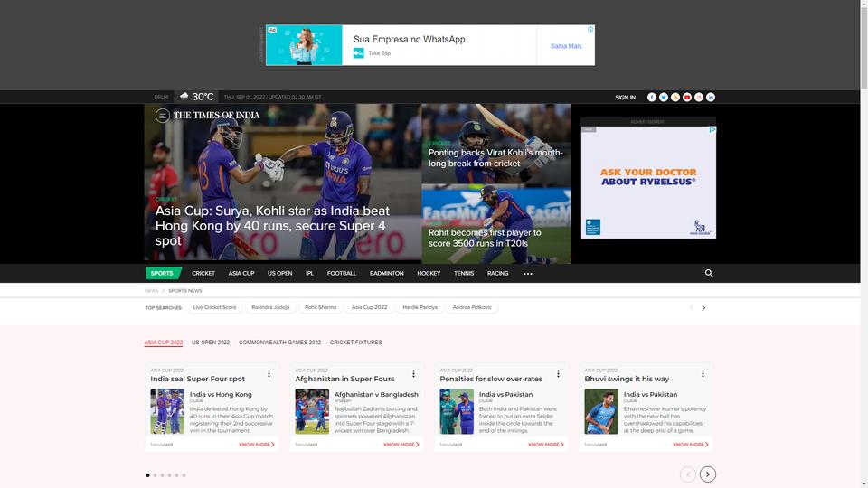The width and height of the screenshot is (868, 488).
Task: Switch to Cricket Fixtures tab
Action: click(356, 343)
